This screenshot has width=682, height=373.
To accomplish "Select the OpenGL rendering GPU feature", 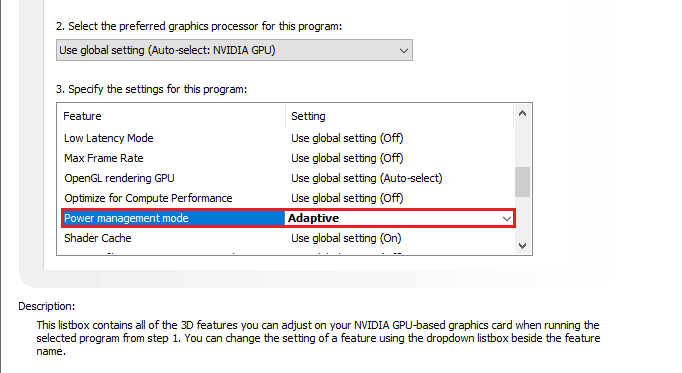I will pos(119,178).
